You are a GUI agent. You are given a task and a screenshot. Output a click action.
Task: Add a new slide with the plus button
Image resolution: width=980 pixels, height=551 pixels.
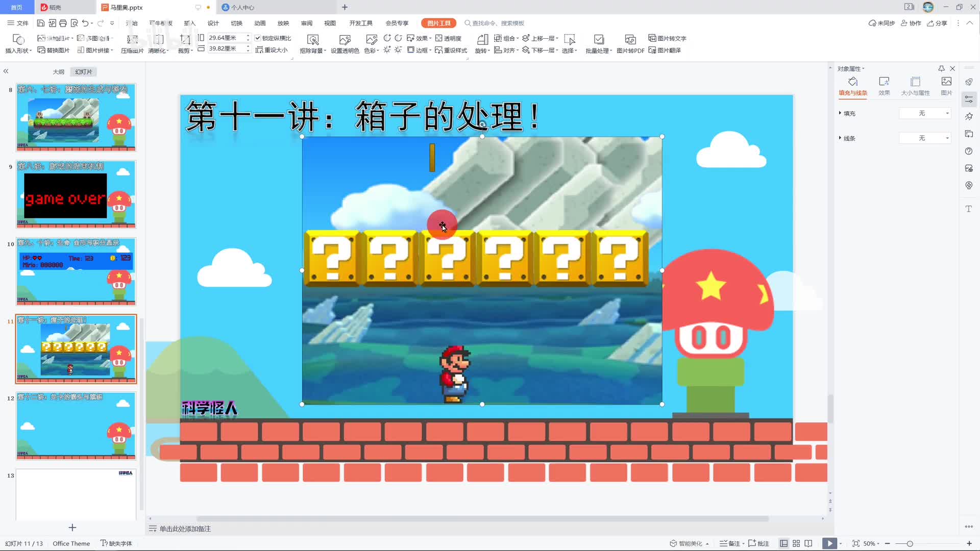coord(72,528)
